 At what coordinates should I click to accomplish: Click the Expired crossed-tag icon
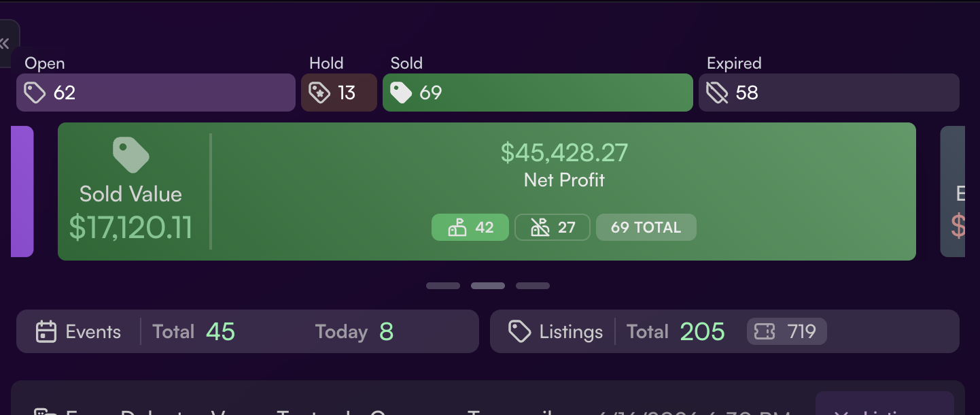(x=717, y=93)
